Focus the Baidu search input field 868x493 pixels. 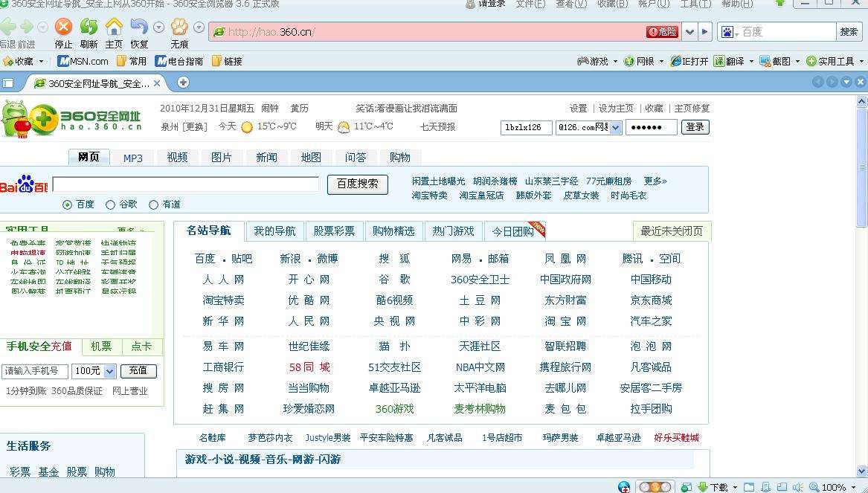[185, 184]
